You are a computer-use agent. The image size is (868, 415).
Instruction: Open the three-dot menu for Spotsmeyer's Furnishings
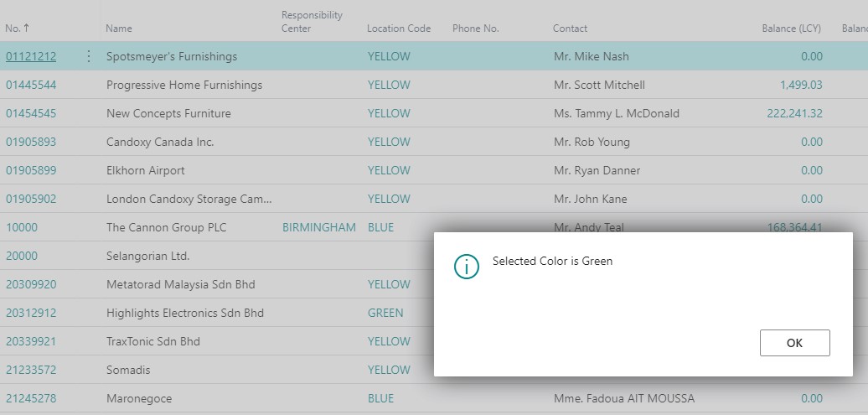[89, 57]
